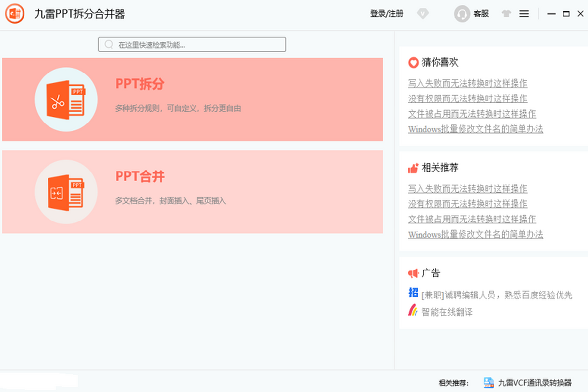The height and width of the screenshot is (392, 588).
Task: Open the PPT合并 feature title
Action: coord(140,176)
